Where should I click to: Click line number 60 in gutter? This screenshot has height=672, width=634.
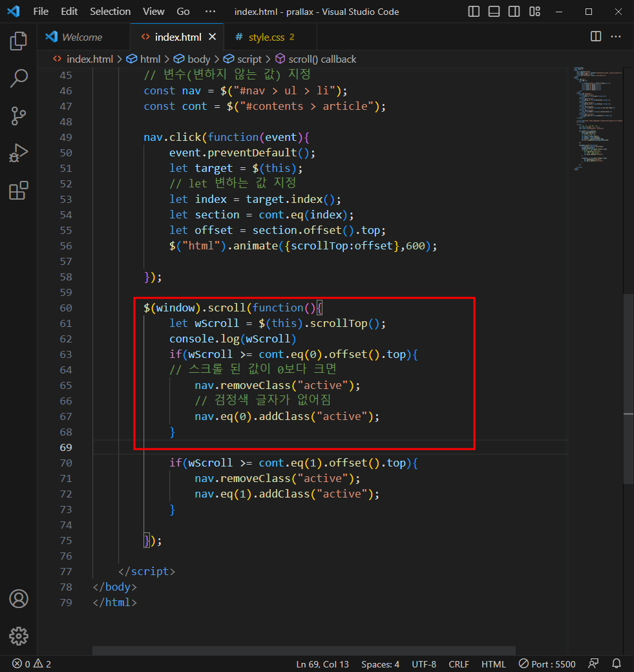[66, 308]
